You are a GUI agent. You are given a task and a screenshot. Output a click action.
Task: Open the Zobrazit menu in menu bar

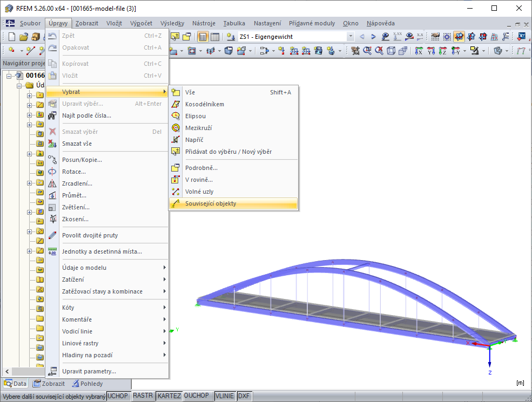[x=87, y=23]
